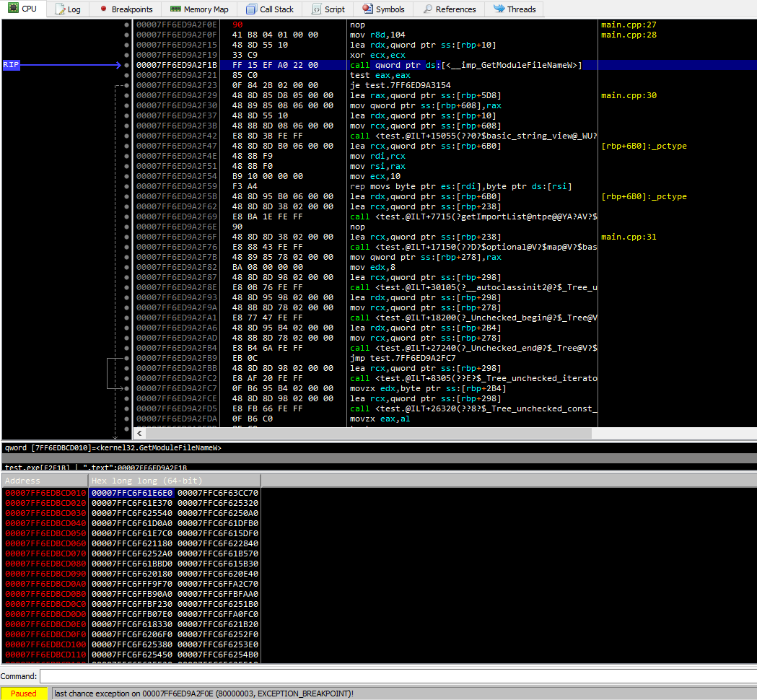The width and height of the screenshot is (757, 700).
Task: Click the Memory Map icon
Action: (176, 9)
